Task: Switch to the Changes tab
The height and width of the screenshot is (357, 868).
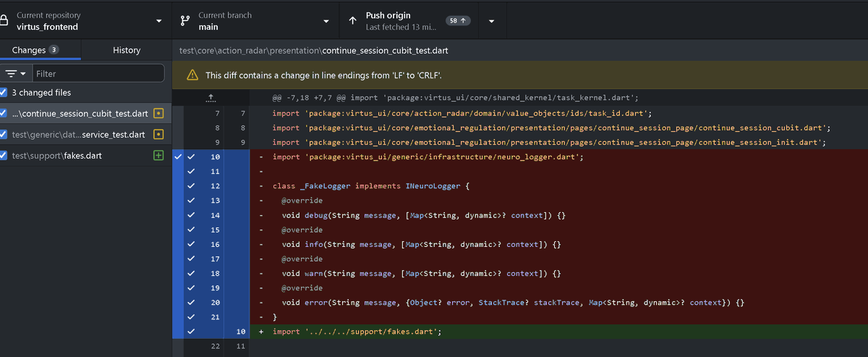Action: [41, 50]
